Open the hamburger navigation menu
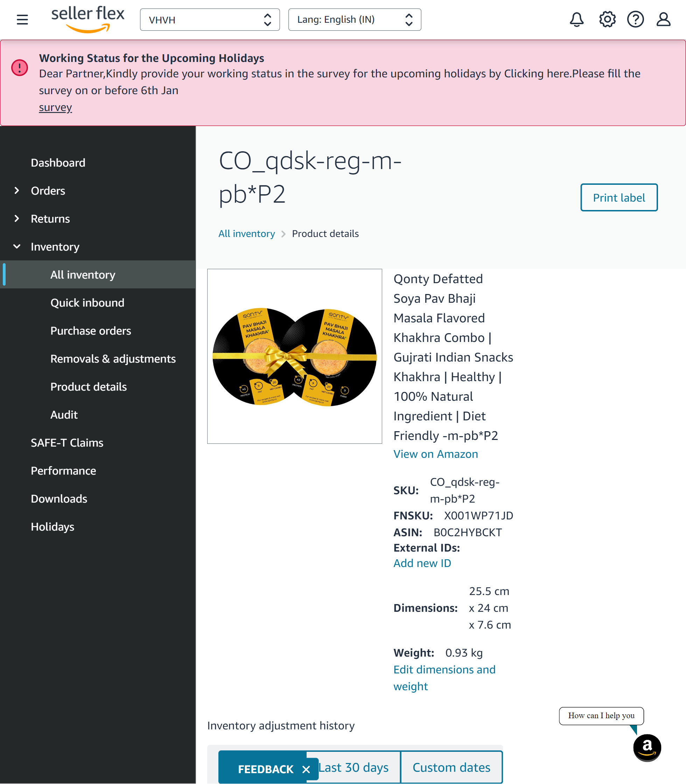 (22, 20)
